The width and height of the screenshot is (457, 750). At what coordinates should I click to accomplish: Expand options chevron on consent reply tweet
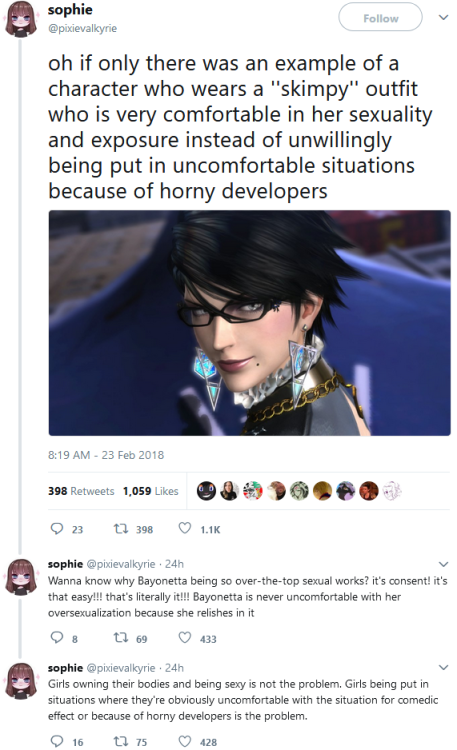coord(444,564)
